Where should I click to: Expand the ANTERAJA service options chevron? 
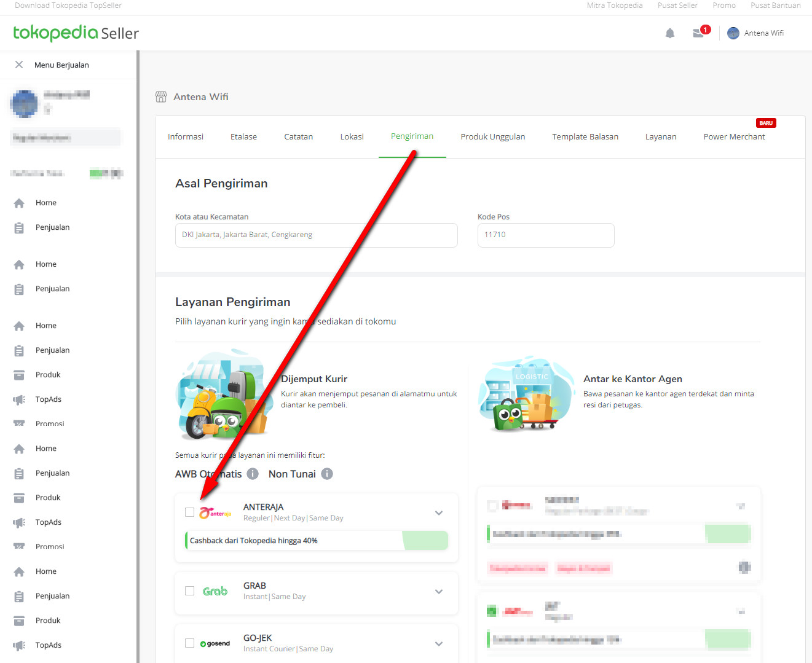[x=439, y=513]
